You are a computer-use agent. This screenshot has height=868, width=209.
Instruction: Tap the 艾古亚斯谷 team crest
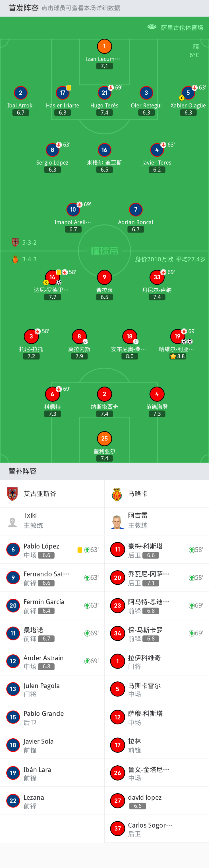pos(12,494)
